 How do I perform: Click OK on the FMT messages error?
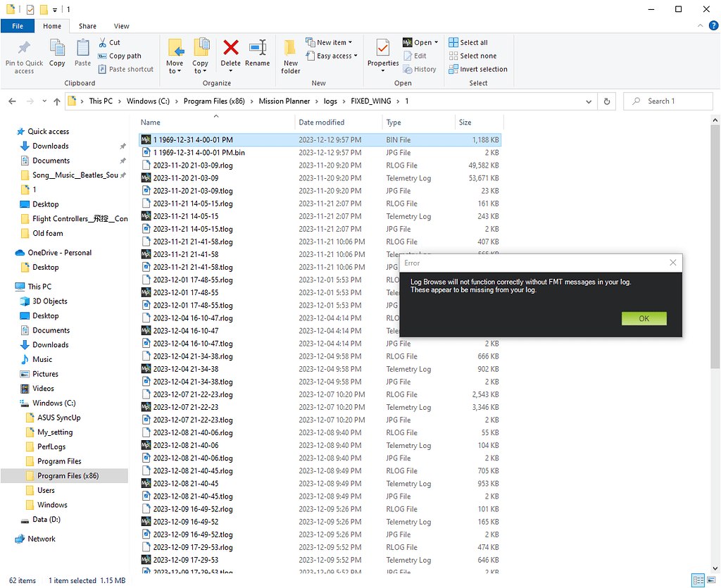[x=644, y=318]
